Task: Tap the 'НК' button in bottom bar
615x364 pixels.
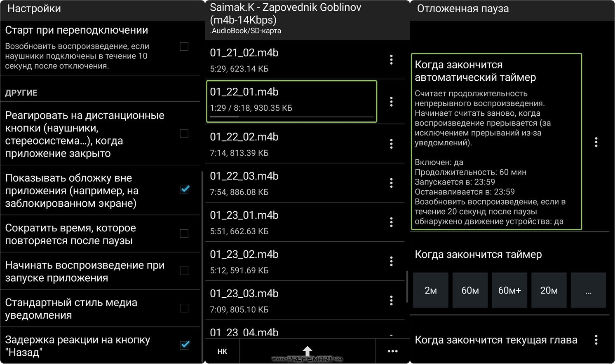Action: (222, 351)
